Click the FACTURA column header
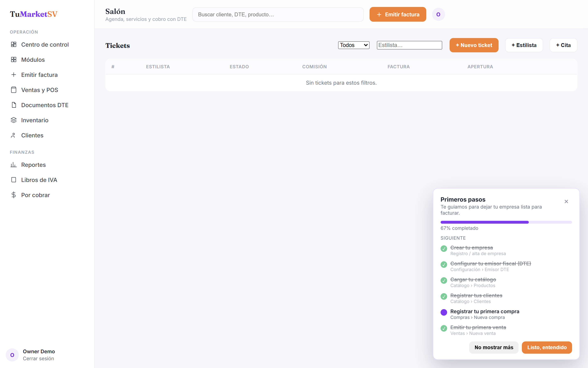 point(399,67)
